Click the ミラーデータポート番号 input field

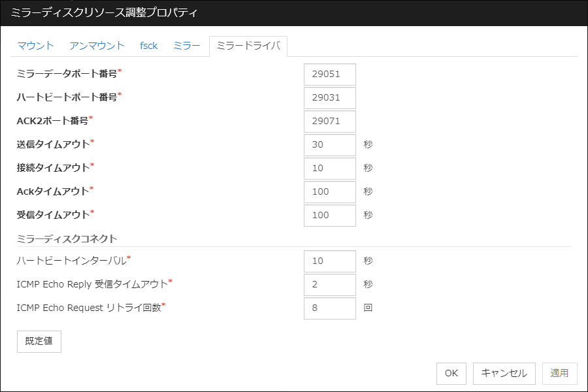click(x=330, y=74)
